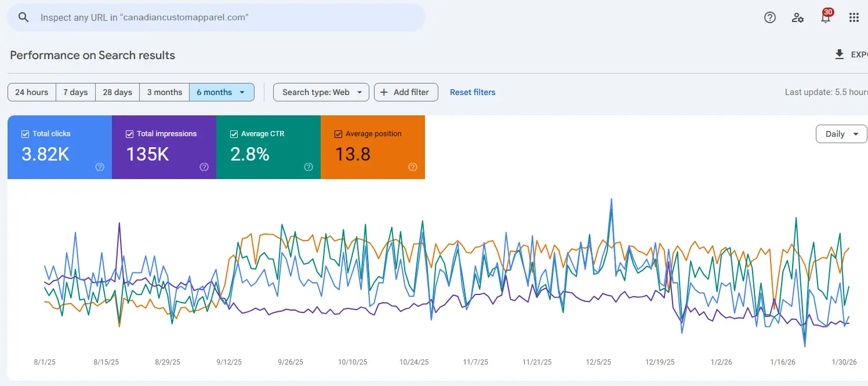Click the export download icon
Viewport: 868px width, 386px height.
pyautogui.click(x=839, y=54)
